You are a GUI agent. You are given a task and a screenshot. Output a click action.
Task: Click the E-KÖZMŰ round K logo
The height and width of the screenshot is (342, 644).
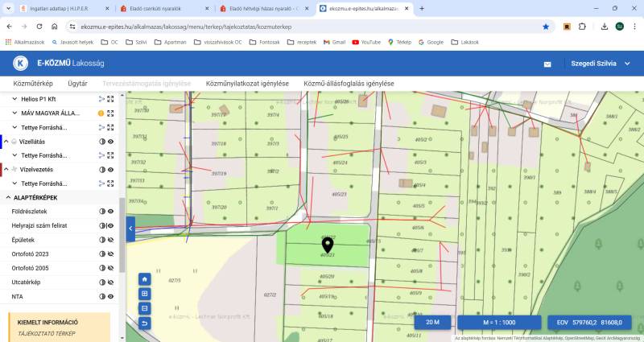pos(21,64)
